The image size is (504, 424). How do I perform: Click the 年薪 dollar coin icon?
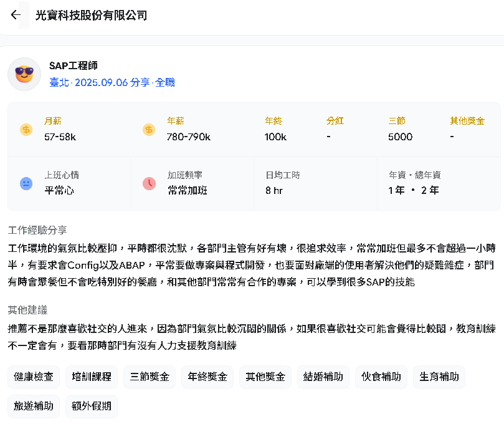[149, 130]
